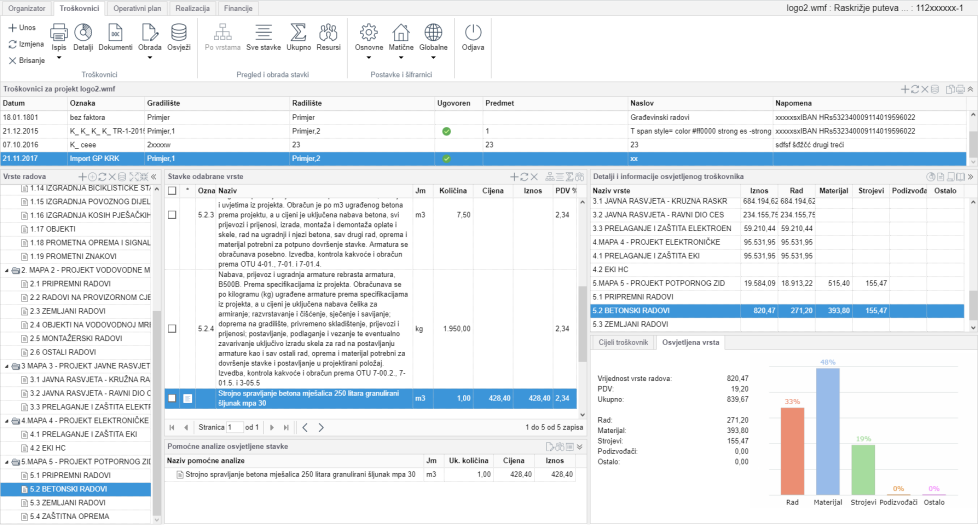Click copy icon in Troškovnici panel header
978x525 pixels.
pos(950,89)
